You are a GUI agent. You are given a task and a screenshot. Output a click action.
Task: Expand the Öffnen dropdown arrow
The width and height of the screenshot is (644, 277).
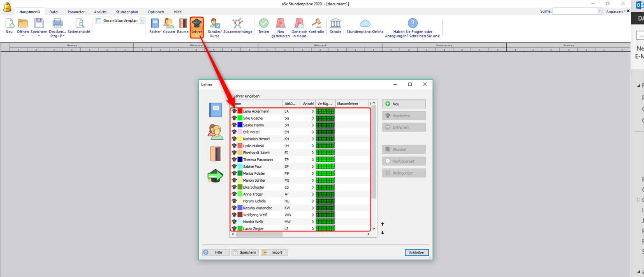point(23,36)
